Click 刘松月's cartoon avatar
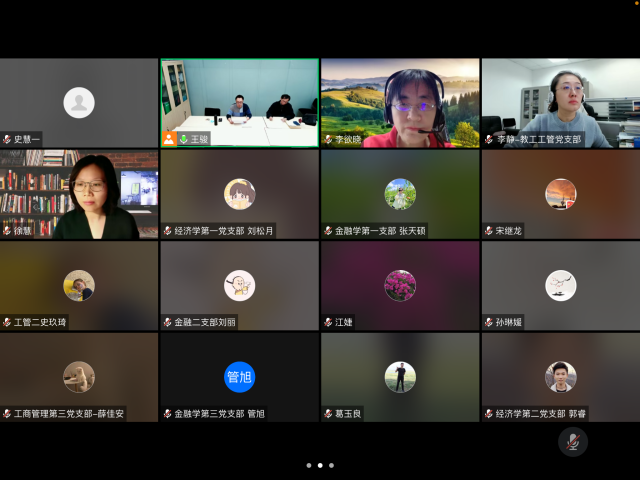The height and width of the screenshot is (480, 640). 240,194
